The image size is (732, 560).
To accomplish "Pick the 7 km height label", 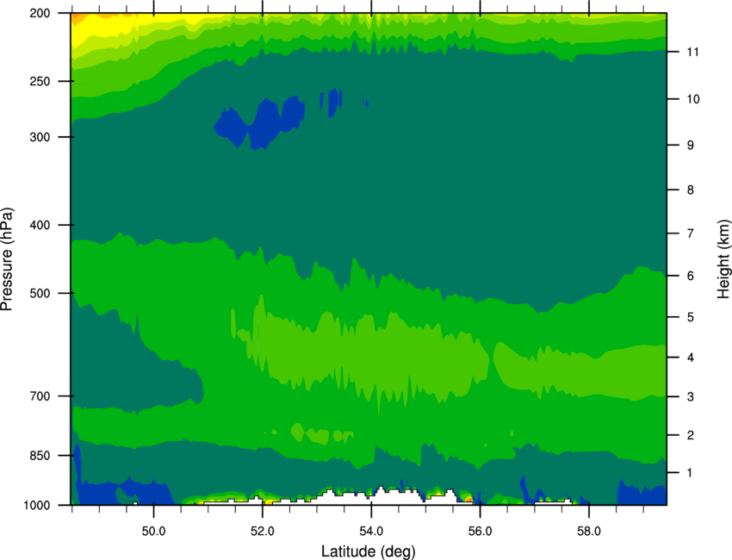I will pos(691,233).
